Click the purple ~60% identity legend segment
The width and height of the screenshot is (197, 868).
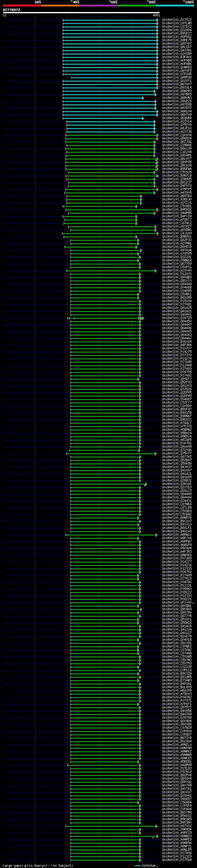tap(99, 6)
